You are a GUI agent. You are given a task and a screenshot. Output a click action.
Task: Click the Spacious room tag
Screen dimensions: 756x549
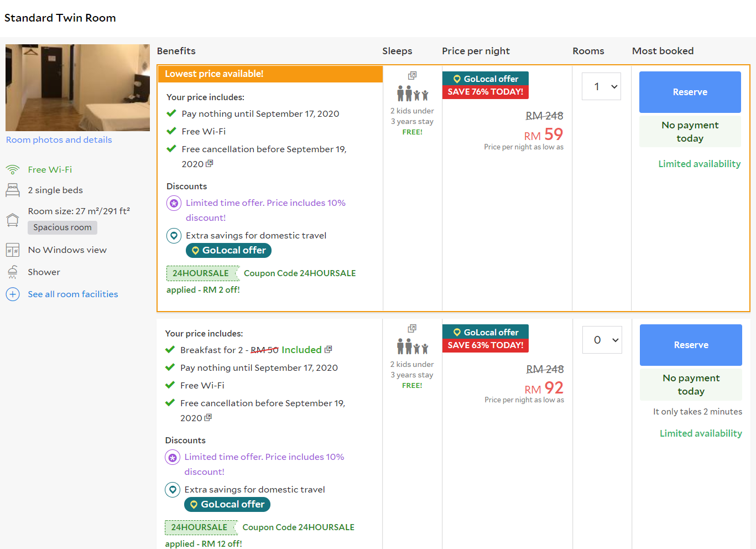coord(62,227)
